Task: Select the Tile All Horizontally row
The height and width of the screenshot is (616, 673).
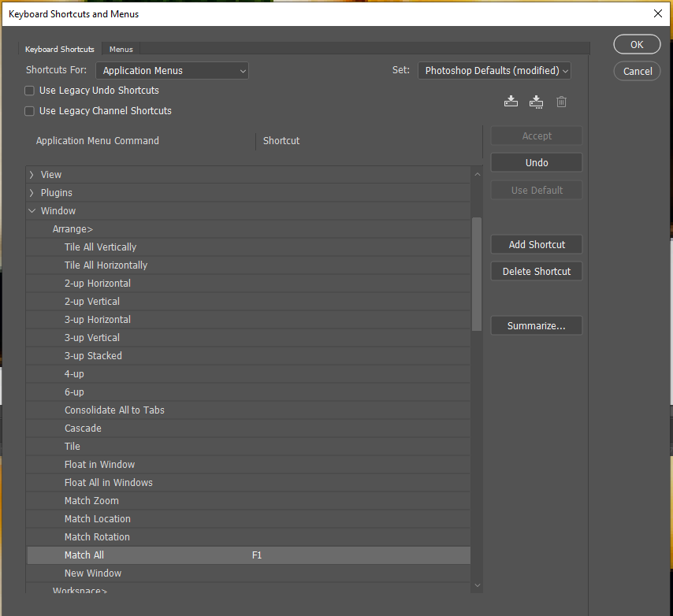Action: pos(248,265)
